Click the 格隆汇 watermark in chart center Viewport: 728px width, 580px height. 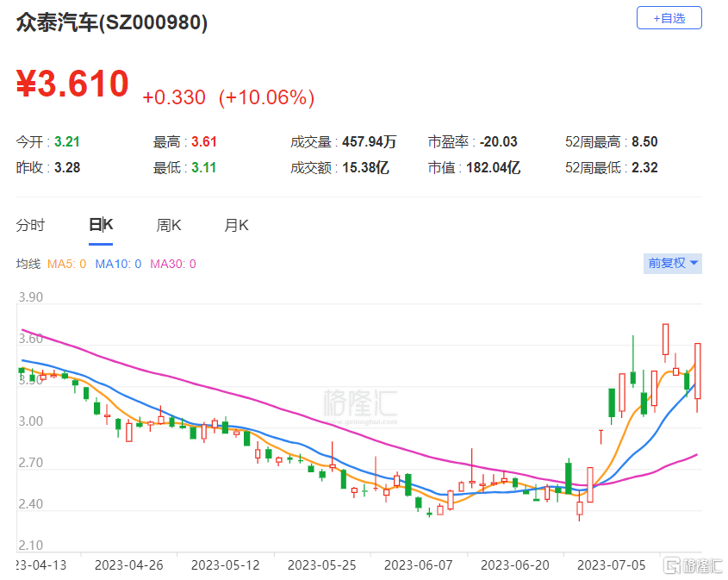(360, 404)
